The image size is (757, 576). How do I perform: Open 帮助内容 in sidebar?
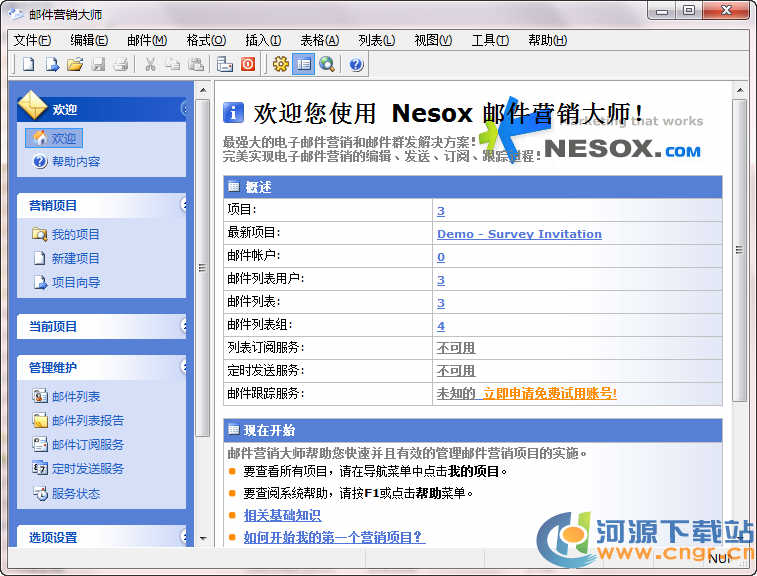coord(67,161)
